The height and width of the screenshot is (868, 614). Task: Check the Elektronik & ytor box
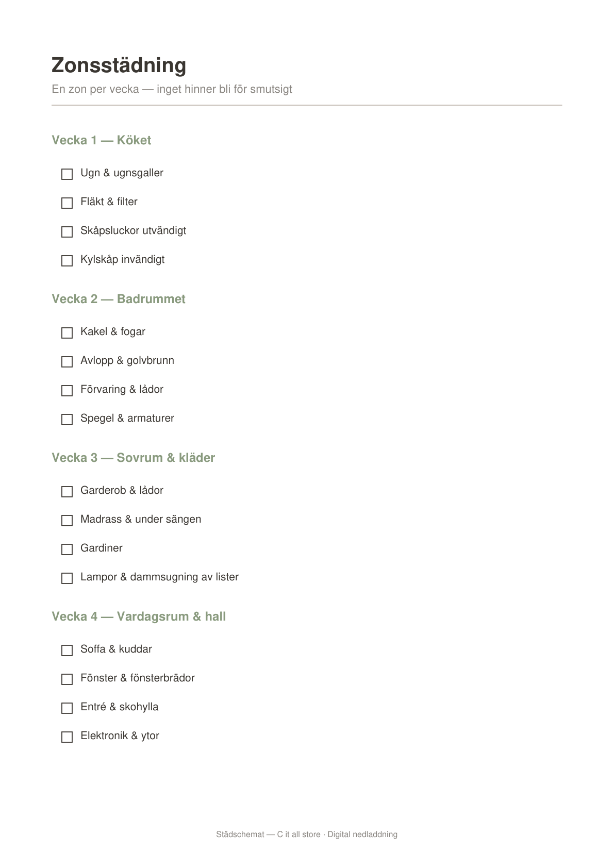pyautogui.click(x=67, y=737)
